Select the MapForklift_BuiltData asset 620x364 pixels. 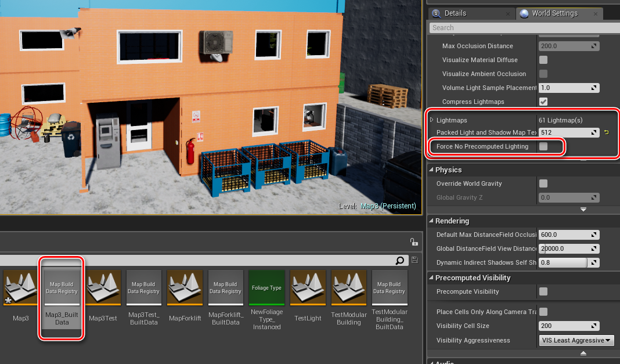[225, 298]
